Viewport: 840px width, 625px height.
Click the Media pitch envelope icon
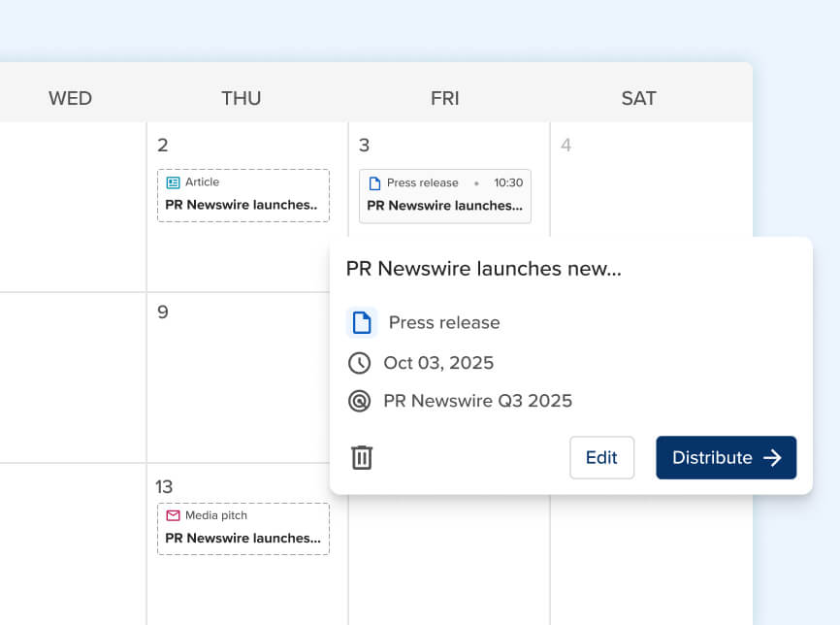(174, 515)
